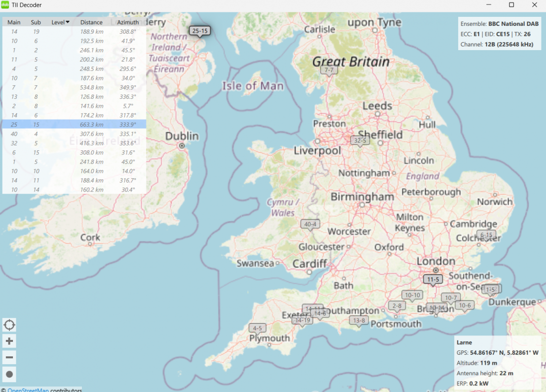This screenshot has height=392, width=546.
Task: Click the Larne transmitter name label
Action: tap(464, 342)
